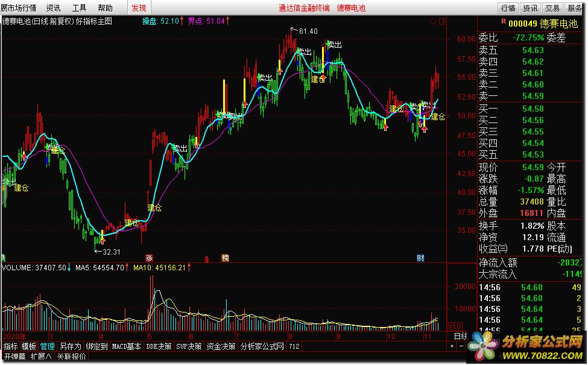Click the 委比 -72.75% value
This screenshot has width=588, height=365.
[528, 37]
